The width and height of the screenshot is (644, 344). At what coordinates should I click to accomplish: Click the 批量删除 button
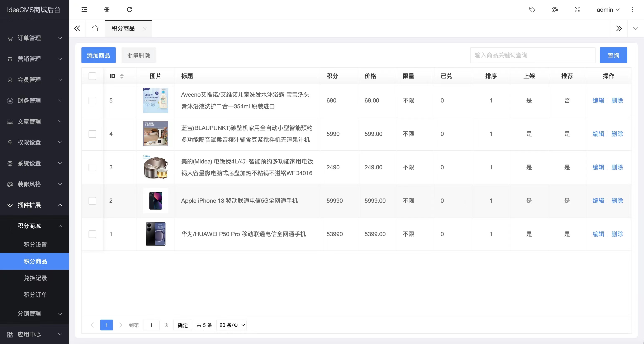pos(138,55)
